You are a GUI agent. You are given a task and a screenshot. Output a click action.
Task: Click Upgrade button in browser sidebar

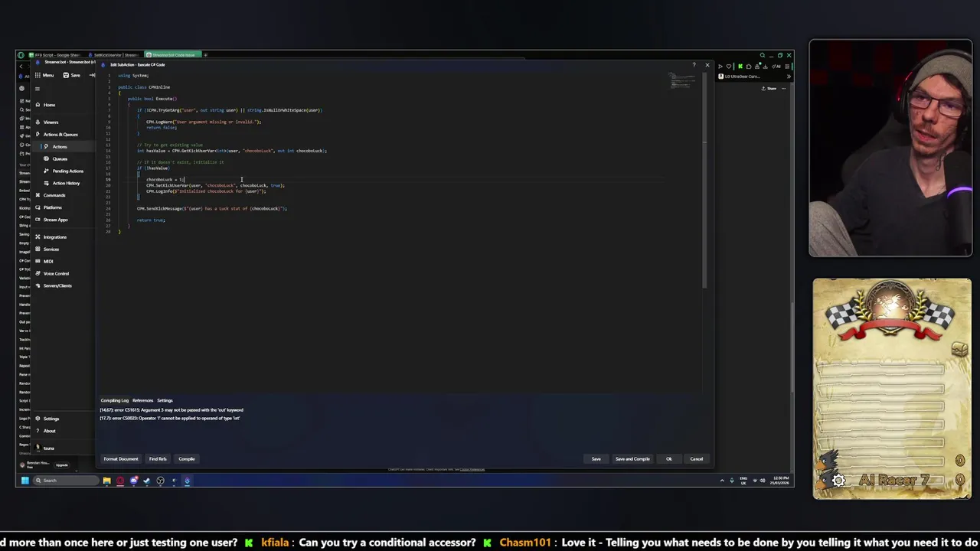pos(62,465)
